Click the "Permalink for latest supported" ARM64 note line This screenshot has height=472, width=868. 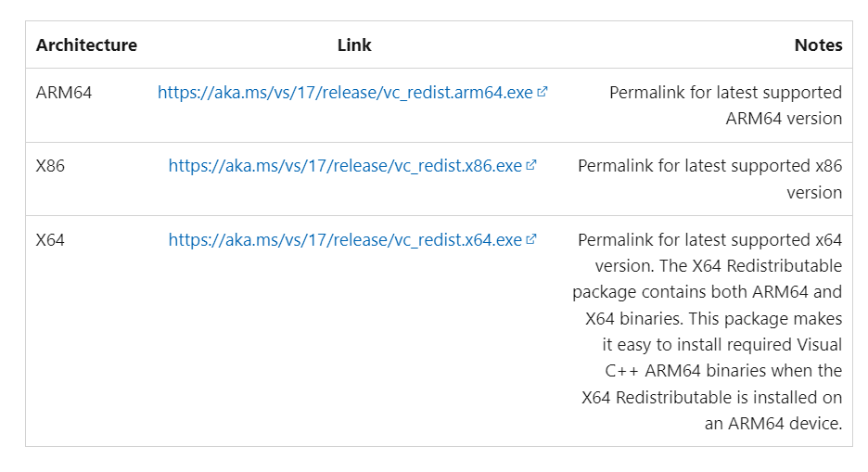(x=725, y=93)
